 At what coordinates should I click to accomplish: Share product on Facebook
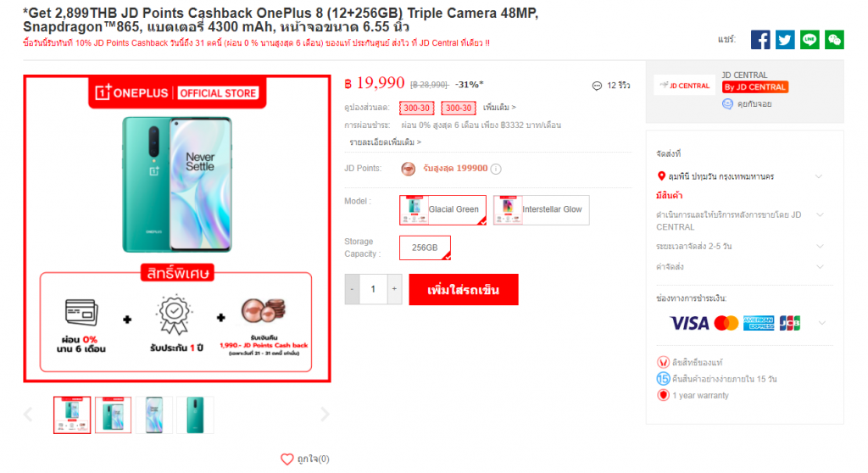(760, 40)
